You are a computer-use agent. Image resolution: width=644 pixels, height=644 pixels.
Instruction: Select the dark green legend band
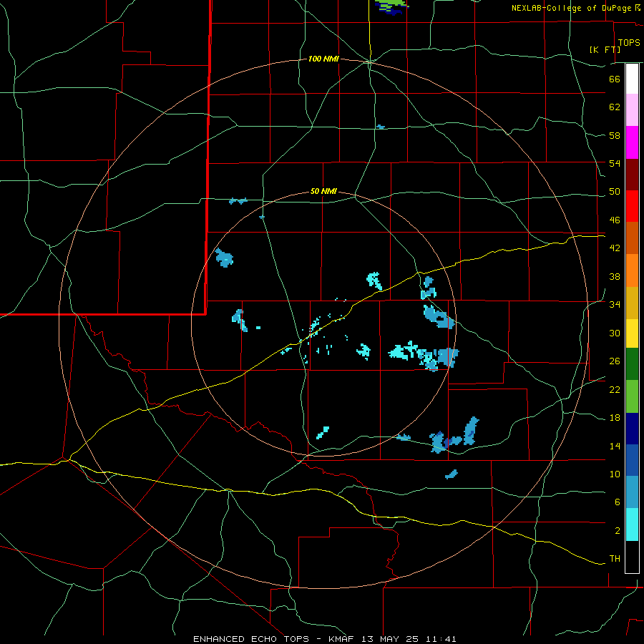click(x=632, y=364)
